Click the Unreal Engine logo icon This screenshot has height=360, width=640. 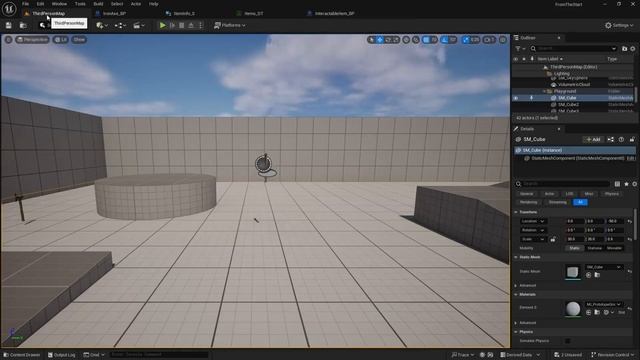point(9,8)
